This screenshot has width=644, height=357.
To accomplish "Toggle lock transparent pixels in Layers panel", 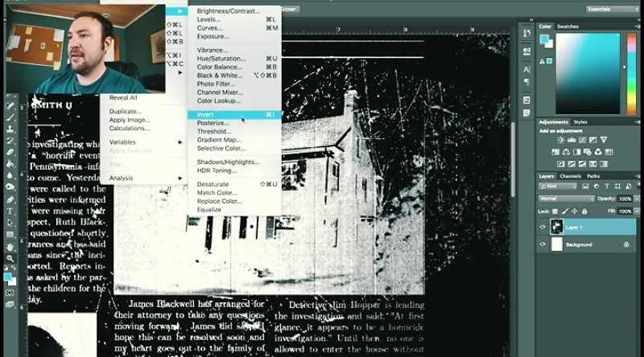I will coord(555,211).
